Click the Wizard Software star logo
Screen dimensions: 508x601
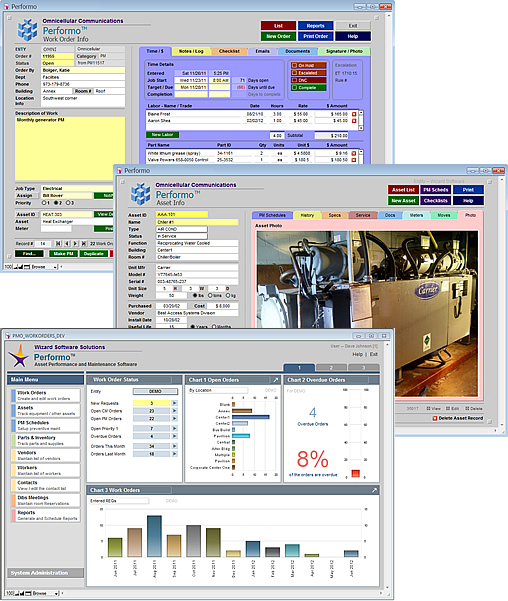[19, 356]
